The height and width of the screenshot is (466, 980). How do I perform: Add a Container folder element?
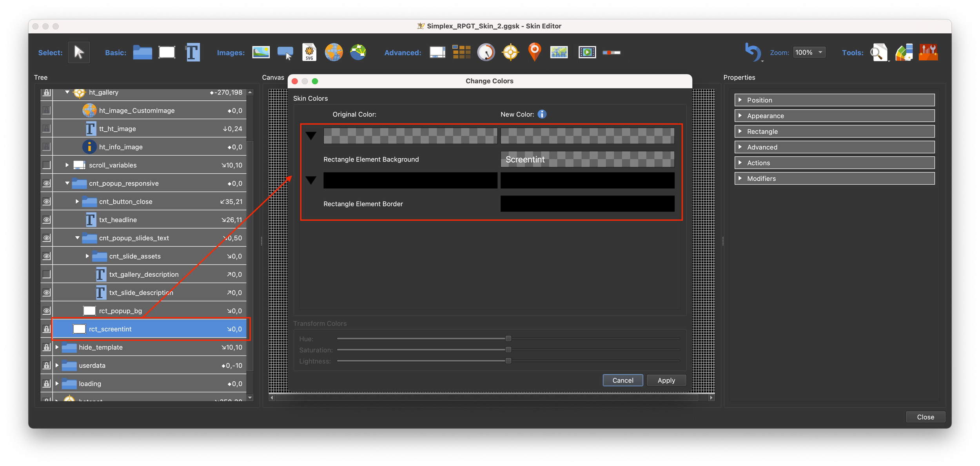coord(142,52)
